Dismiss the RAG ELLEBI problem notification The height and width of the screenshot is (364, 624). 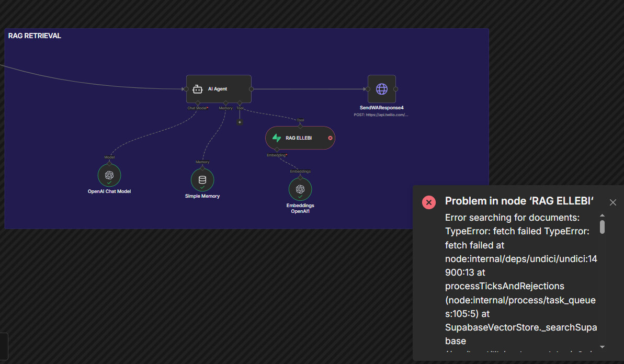[613, 202]
